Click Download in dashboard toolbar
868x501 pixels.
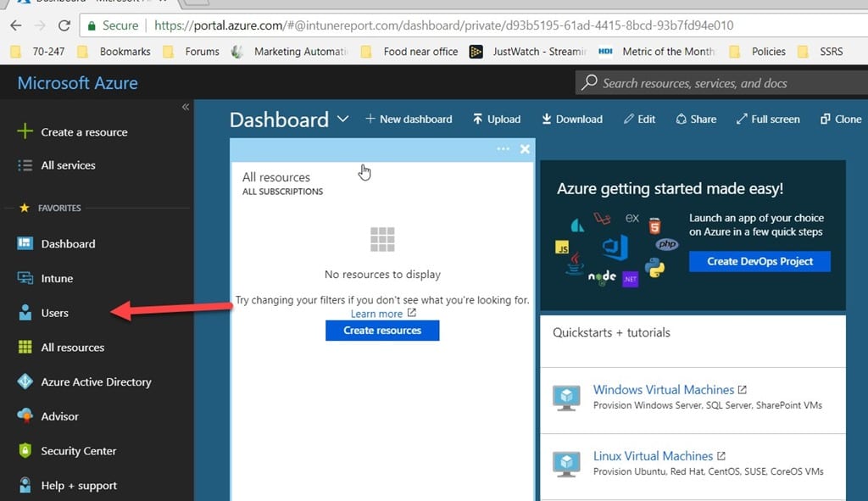click(x=572, y=119)
